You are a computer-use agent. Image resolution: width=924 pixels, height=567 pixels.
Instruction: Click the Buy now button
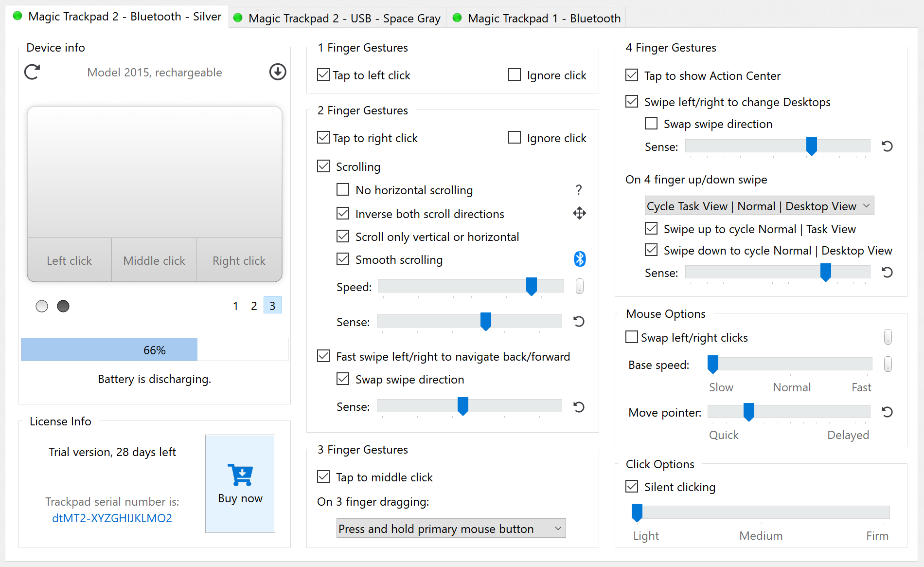(x=240, y=484)
